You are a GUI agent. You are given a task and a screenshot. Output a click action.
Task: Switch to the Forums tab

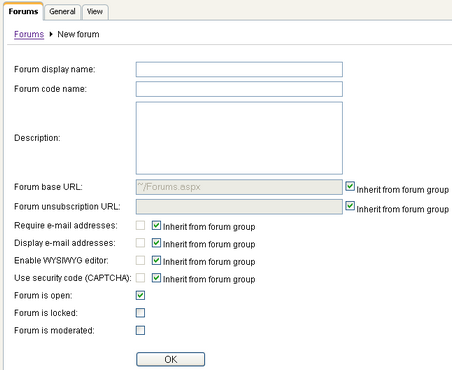[x=23, y=11]
